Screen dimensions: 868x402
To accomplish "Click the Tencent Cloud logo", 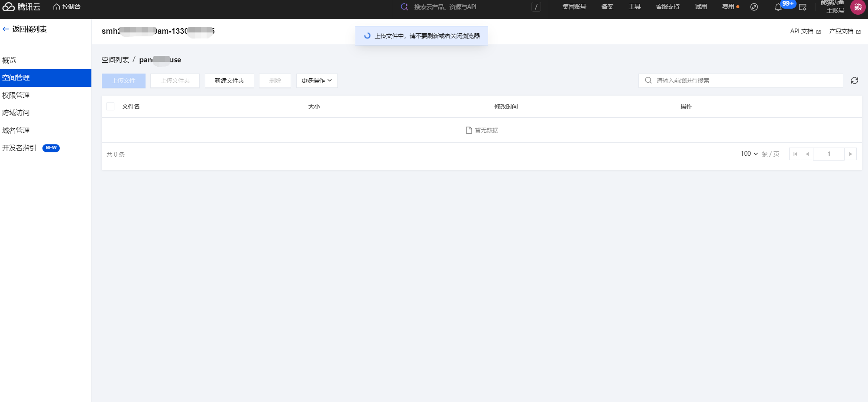I will (22, 7).
